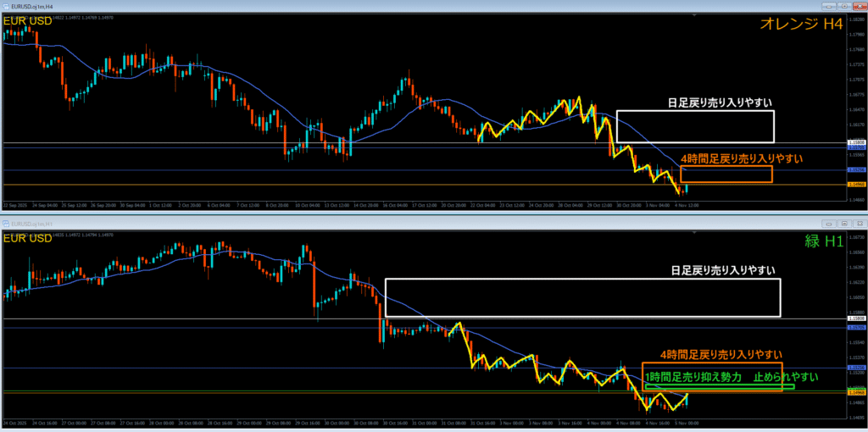This screenshot has height=432, width=868.
Task: Select the 'オレンジ H4' label
Action: pos(802,23)
